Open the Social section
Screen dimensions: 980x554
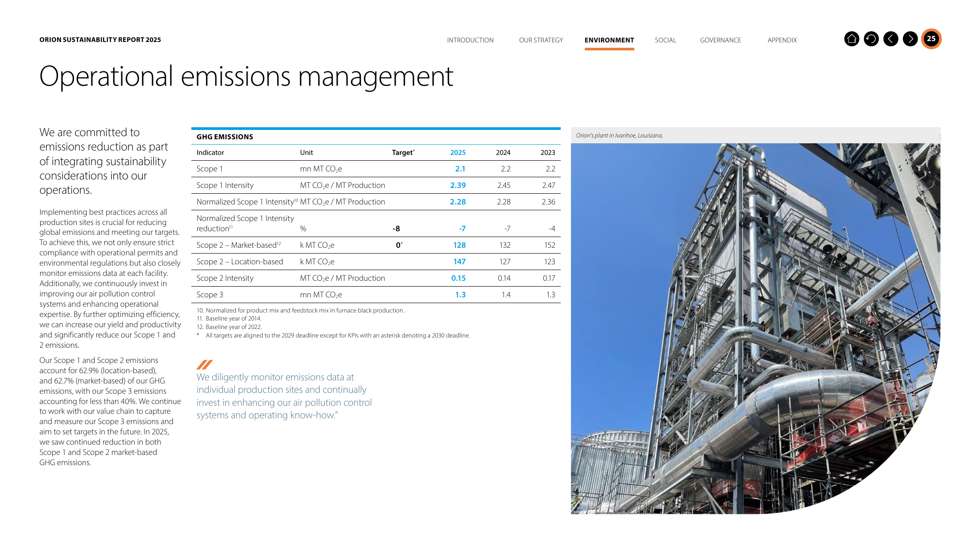click(666, 40)
